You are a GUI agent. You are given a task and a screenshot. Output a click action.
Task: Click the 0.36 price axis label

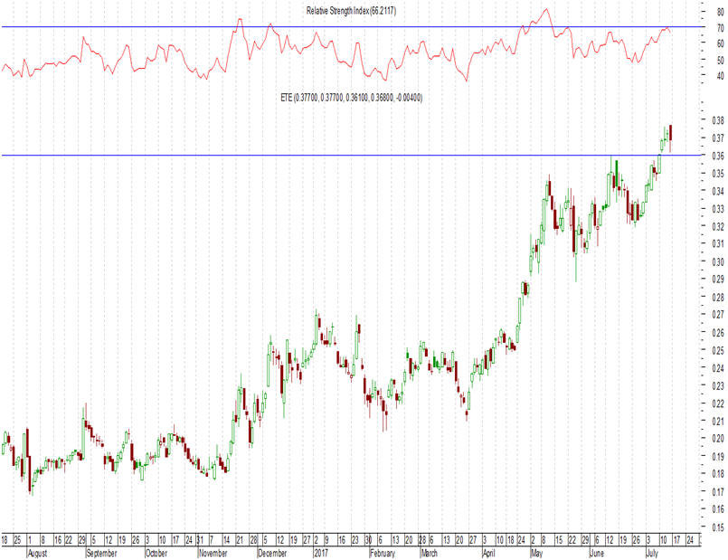[718, 156]
